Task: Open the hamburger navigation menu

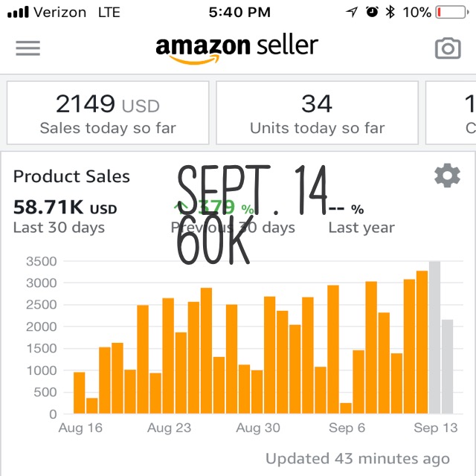Action: point(28,48)
